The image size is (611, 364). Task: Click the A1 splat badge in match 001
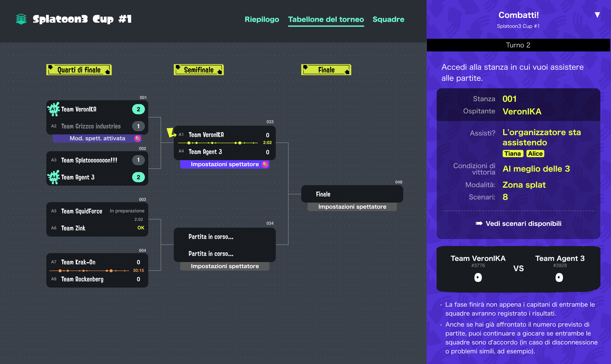[x=54, y=109]
